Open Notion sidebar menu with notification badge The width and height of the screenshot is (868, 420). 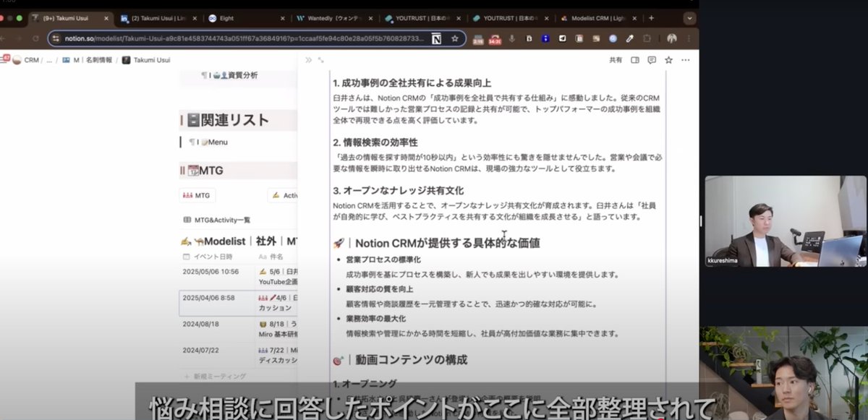[5, 60]
